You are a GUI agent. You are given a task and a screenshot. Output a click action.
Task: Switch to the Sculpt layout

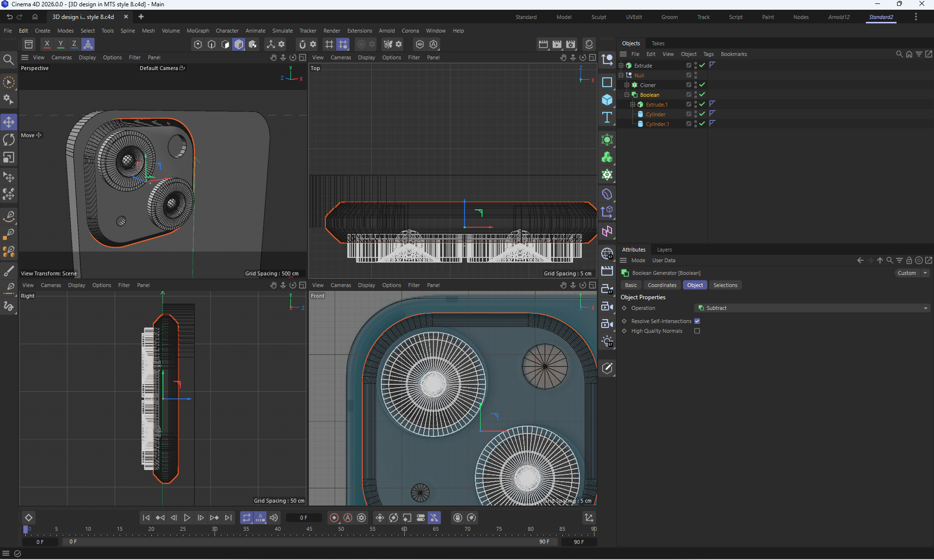pos(598,17)
